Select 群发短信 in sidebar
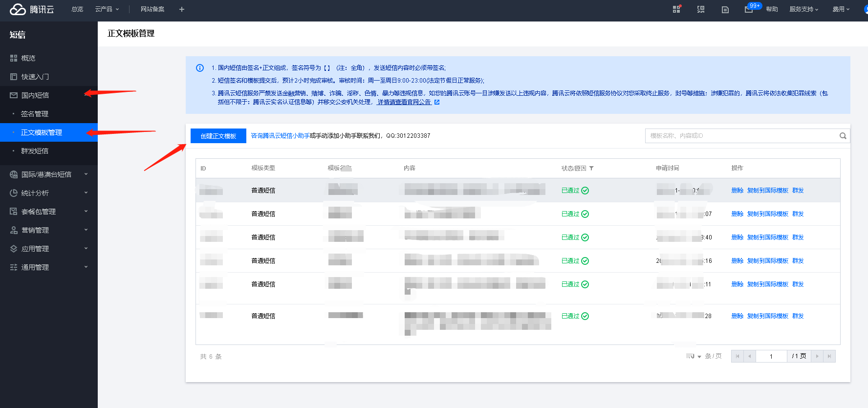The width and height of the screenshot is (868, 408). coord(35,151)
